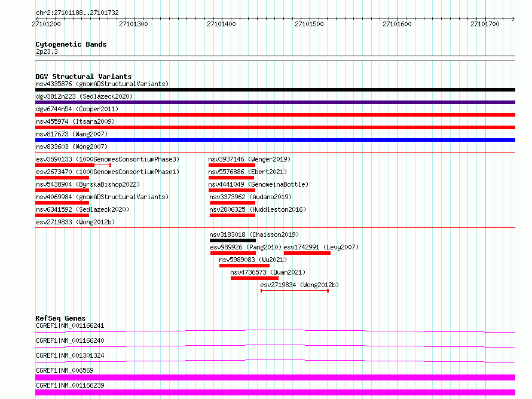Open variant dgv3812n223 (Sedlazeck2020) label
This screenshot has height=399, width=532.
[x=84, y=96]
